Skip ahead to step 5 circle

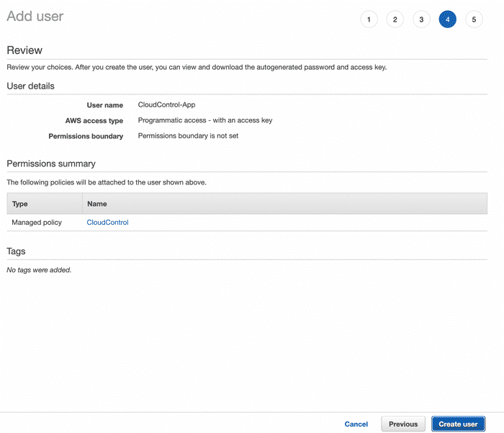[x=474, y=19]
